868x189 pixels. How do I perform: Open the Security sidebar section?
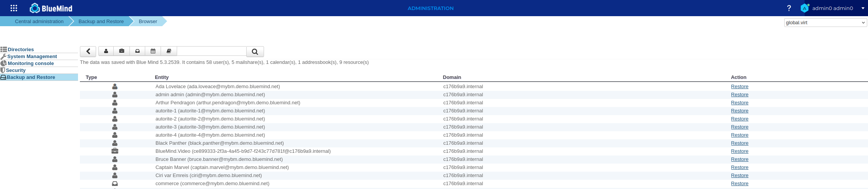[16, 70]
